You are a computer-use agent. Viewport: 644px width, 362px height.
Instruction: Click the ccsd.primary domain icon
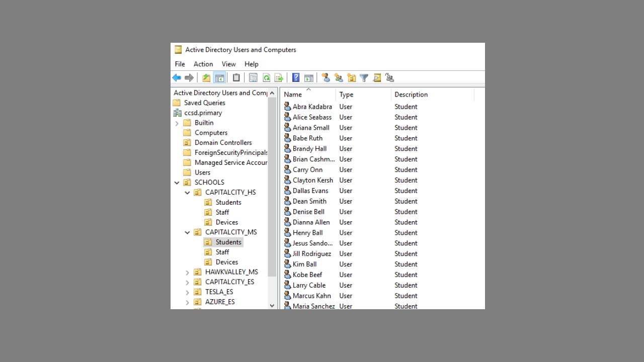tap(177, 113)
